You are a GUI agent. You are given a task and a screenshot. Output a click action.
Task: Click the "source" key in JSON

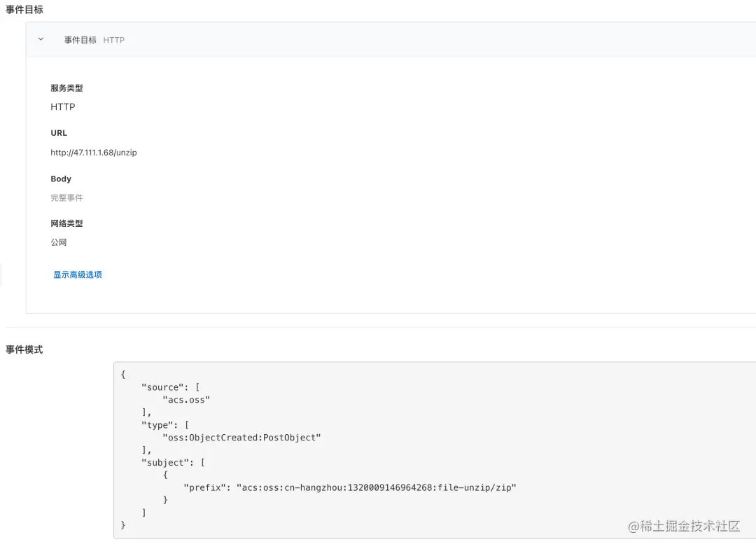coord(162,387)
